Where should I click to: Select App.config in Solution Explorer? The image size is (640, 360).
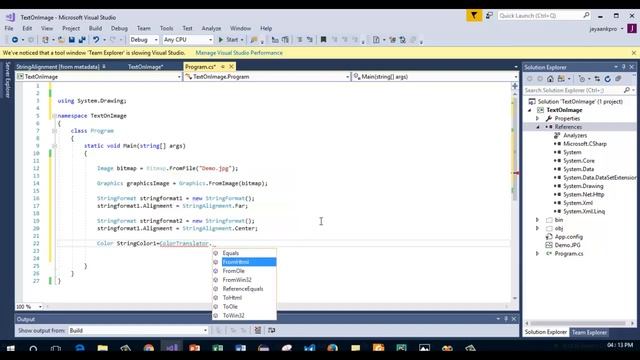coord(568,237)
